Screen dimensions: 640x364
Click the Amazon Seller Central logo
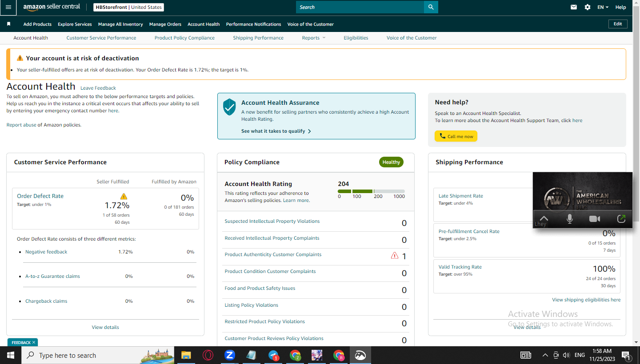click(x=52, y=7)
